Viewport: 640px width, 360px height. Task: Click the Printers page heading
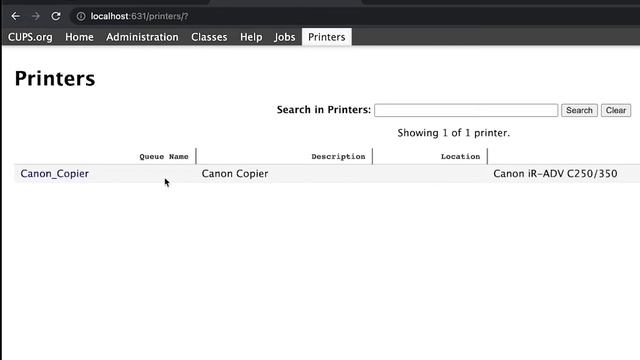click(x=55, y=78)
